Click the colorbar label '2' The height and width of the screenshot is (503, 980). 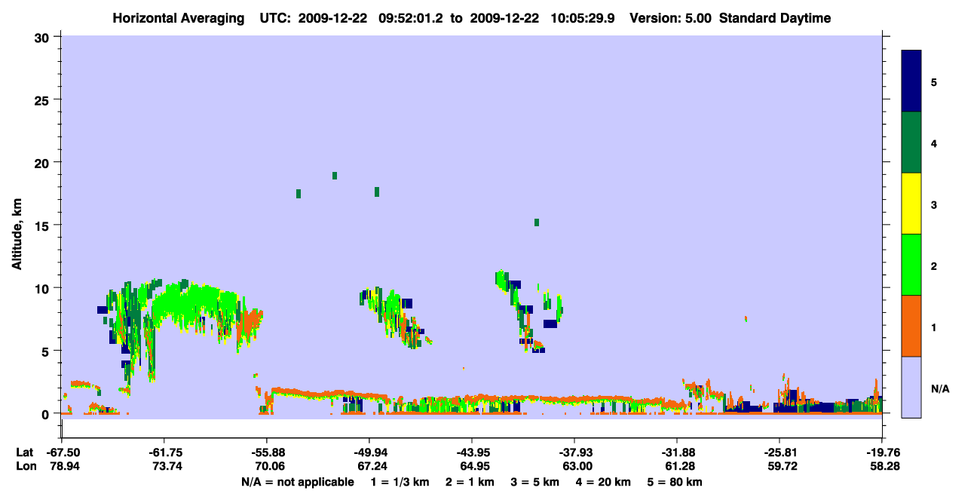pos(934,265)
